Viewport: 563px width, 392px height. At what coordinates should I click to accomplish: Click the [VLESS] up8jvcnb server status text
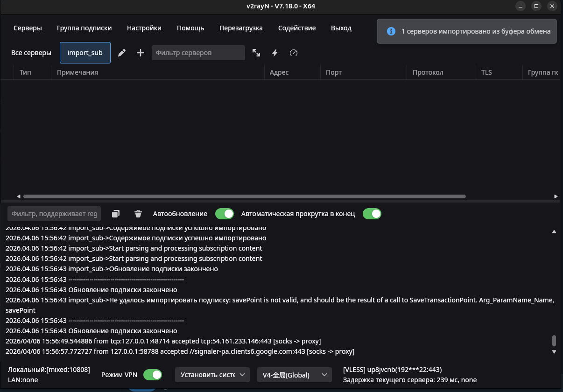(392, 370)
